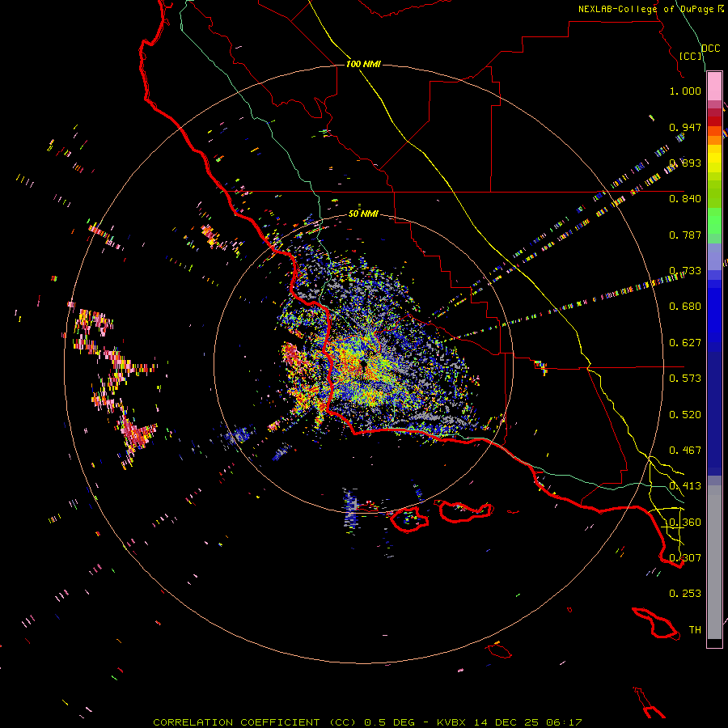
Task: Click the 0.307 color scale value
Action: point(685,558)
